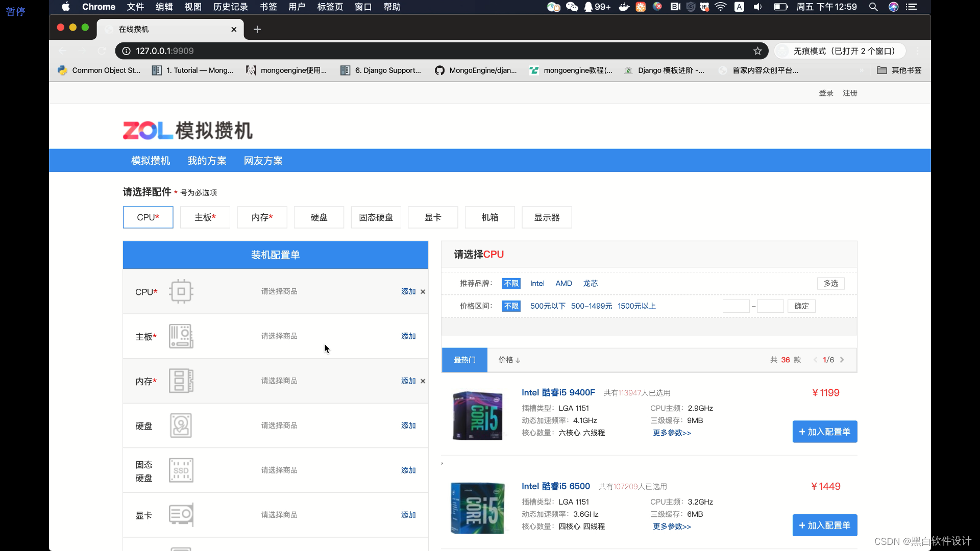Viewport: 980px width, 551px height.
Task: Open the Wi-Fi status menu
Action: tap(720, 7)
